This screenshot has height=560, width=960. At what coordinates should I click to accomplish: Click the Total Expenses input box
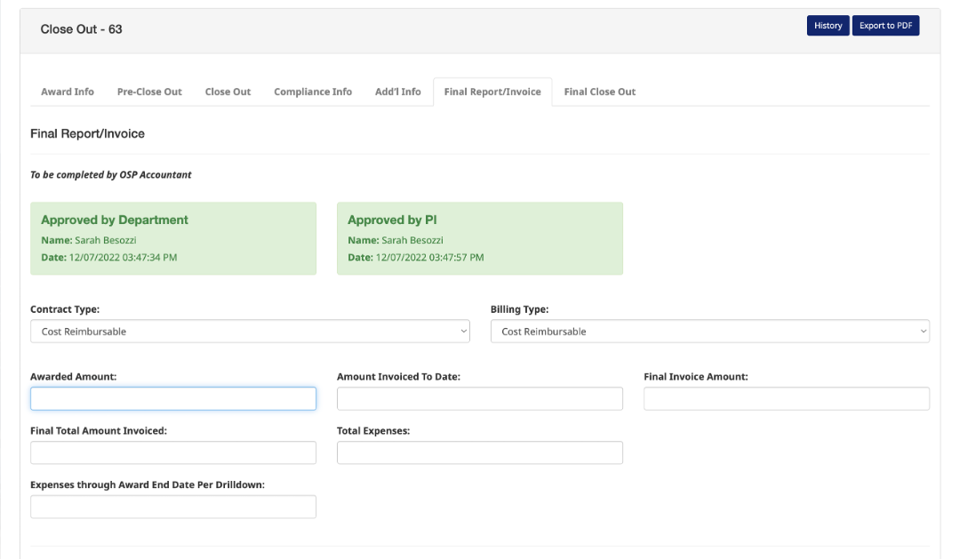tap(480, 452)
